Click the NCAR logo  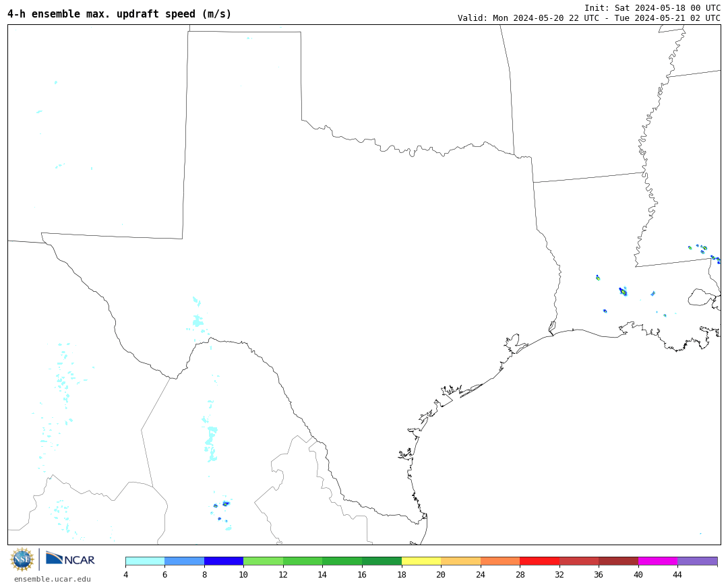pyautogui.click(x=70, y=559)
